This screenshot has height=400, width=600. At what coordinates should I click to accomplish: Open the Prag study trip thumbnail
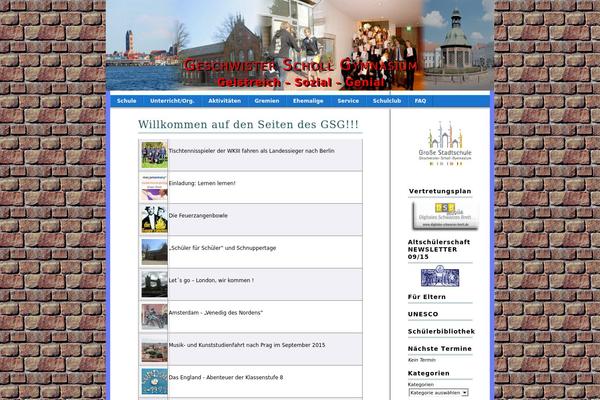(x=154, y=349)
